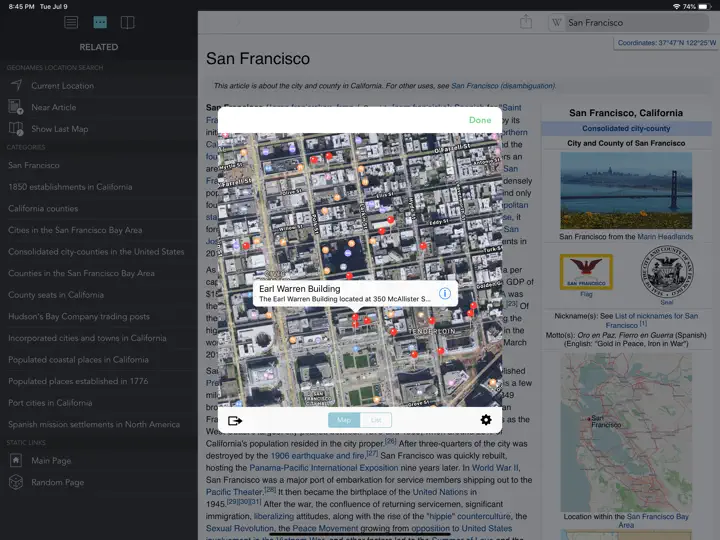Tap the Main Page row label

pyautogui.click(x=51, y=461)
